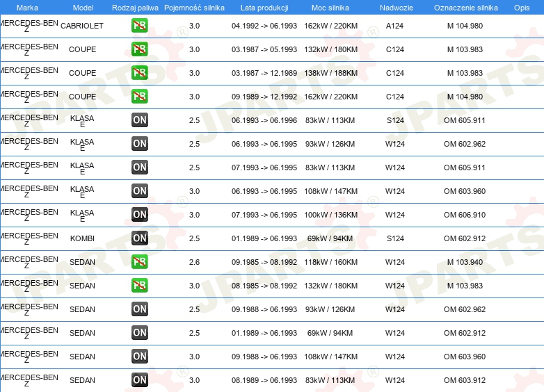
Task: Click the ON diesel icon in SEDAN 69kW / 94KM row
Action: [139, 333]
